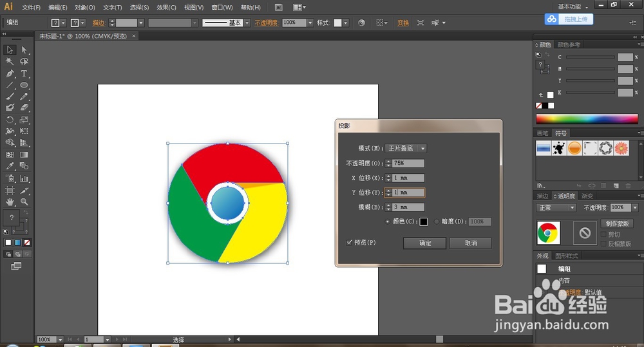The height and width of the screenshot is (347, 644).
Task: Enable the Invert Mask checkbox
Action: [x=604, y=244]
